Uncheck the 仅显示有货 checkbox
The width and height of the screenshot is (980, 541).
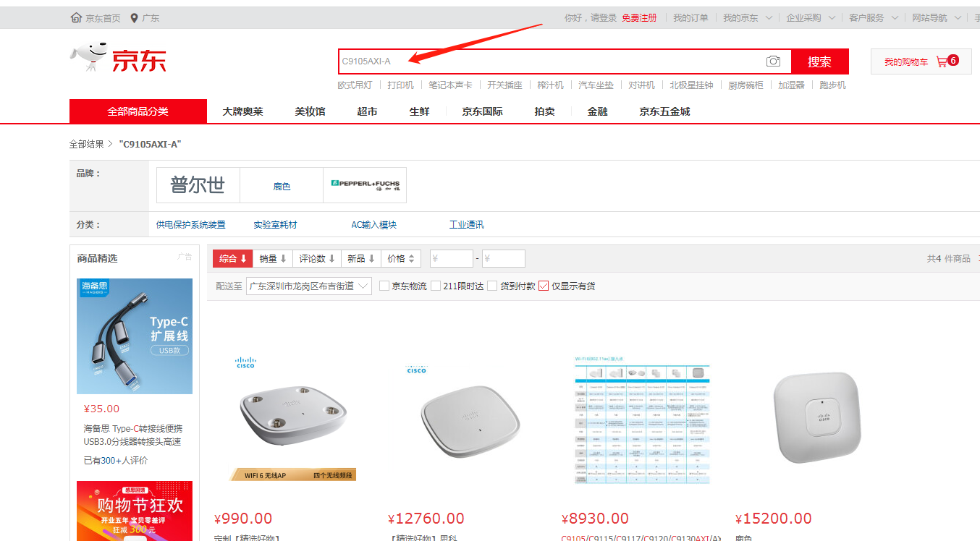point(544,286)
